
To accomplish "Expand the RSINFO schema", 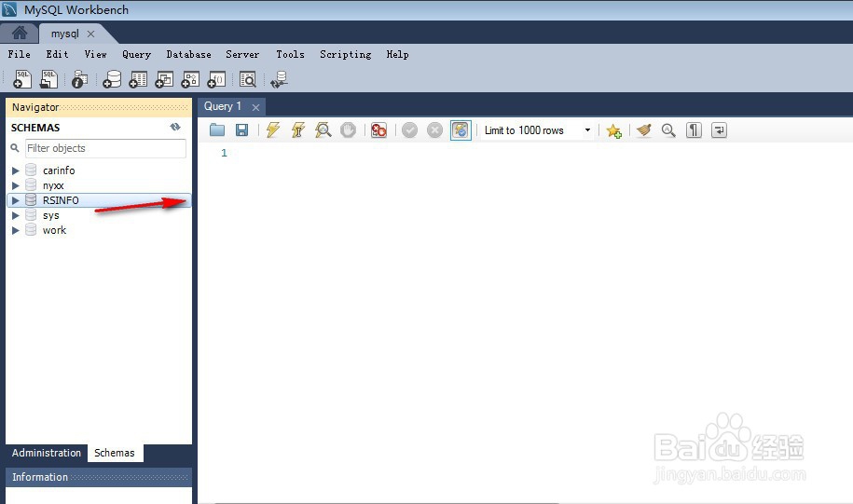I will (15, 200).
